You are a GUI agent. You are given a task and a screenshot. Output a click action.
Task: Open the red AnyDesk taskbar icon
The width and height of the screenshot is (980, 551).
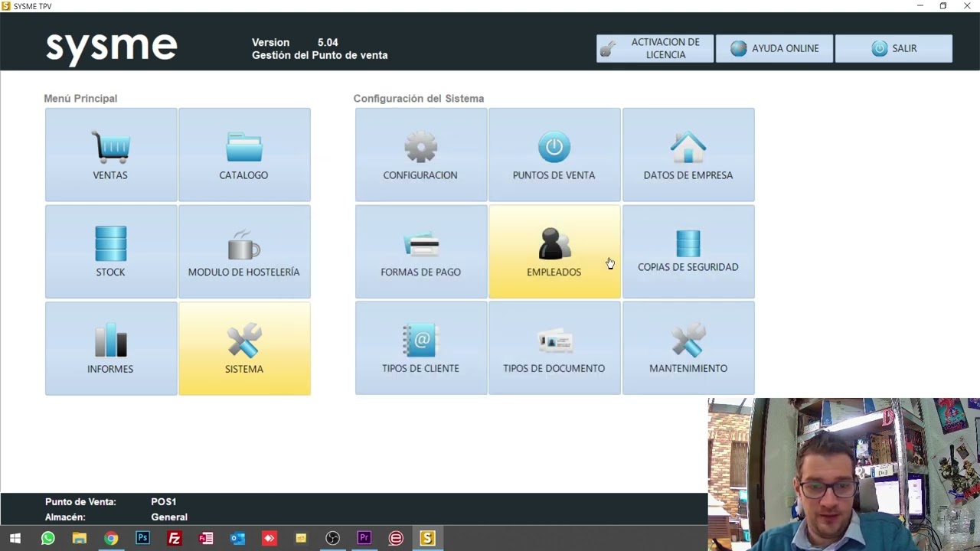click(269, 539)
